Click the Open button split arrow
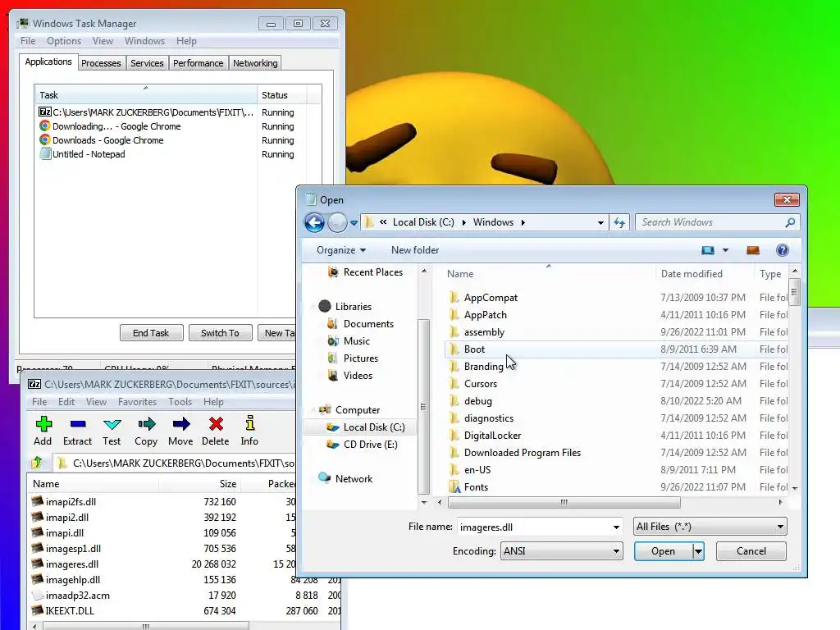 click(x=698, y=551)
